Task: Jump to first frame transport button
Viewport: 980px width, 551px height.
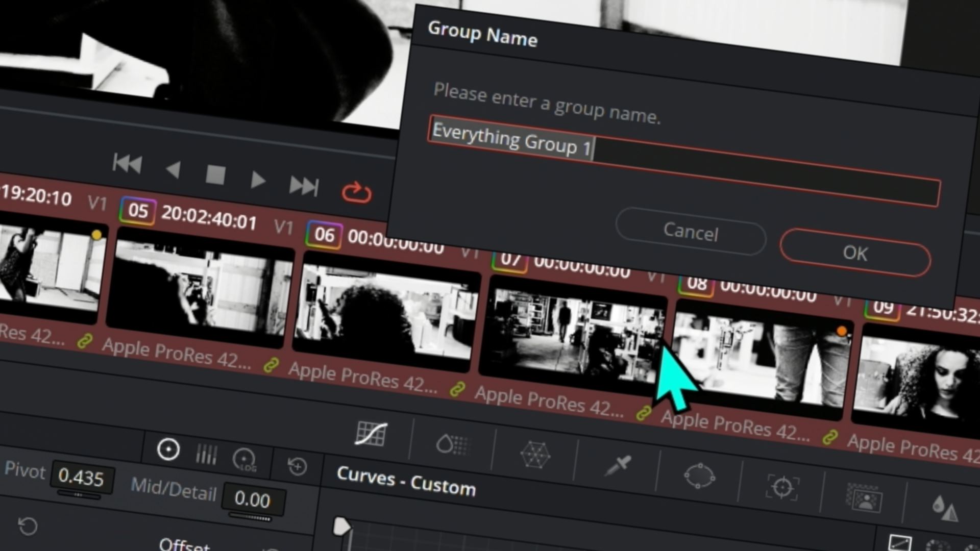Action: click(127, 164)
